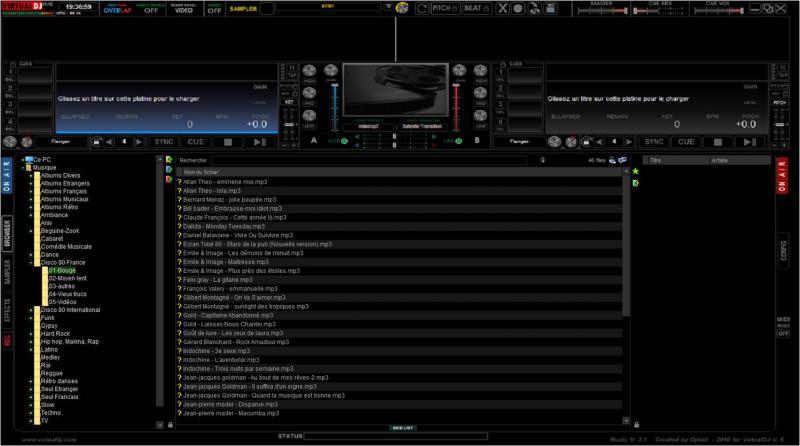The height and width of the screenshot is (446, 800).
Task: Click in the Recherche search field
Action: 368,160
